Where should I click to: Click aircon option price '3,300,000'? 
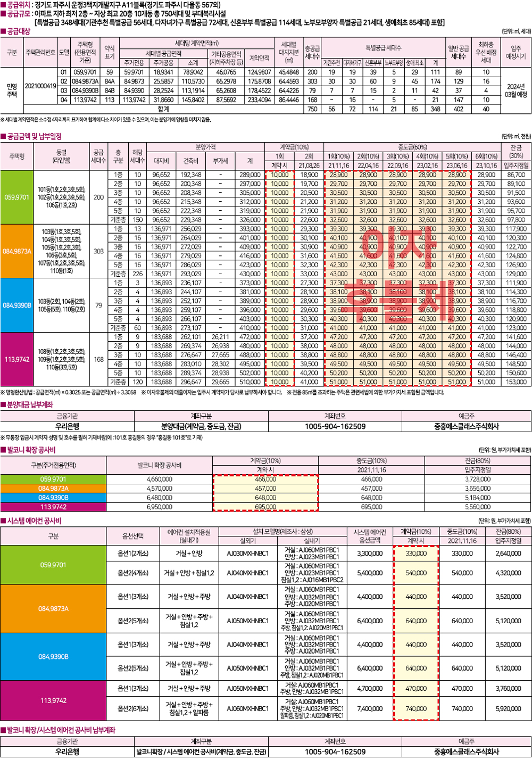pos(370,554)
